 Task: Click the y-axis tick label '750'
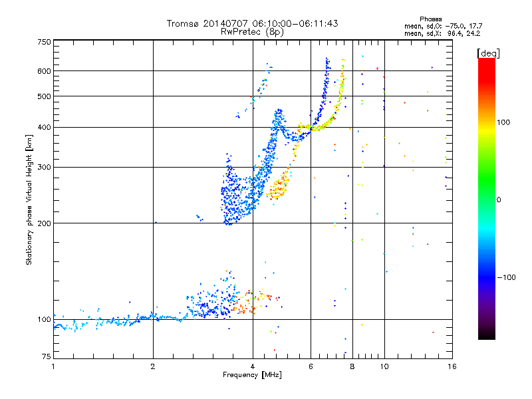(44, 42)
